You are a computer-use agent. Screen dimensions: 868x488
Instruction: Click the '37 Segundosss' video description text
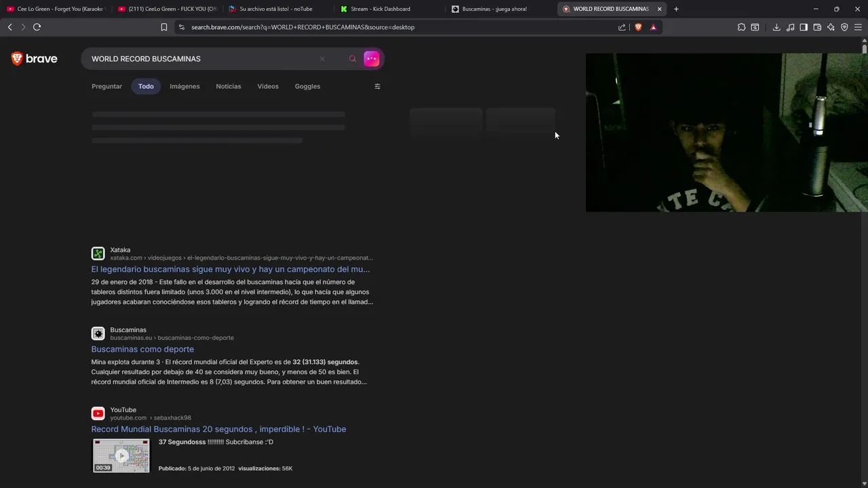point(216,442)
